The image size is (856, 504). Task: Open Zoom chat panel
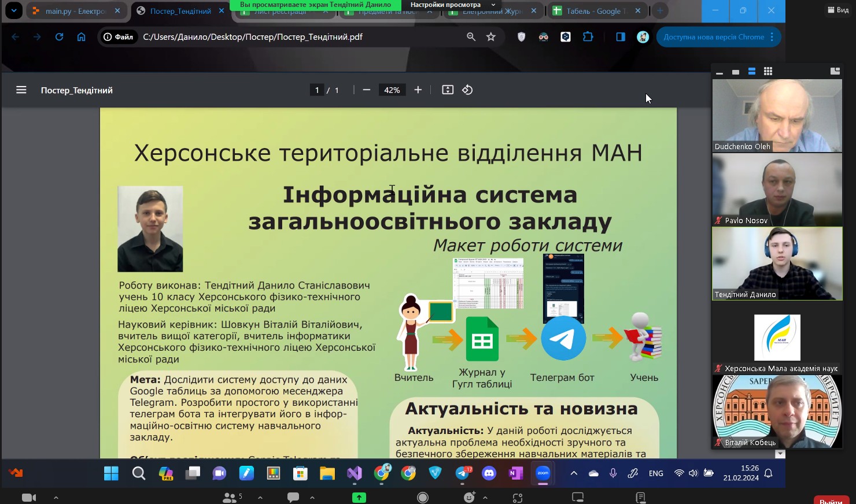point(293,497)
